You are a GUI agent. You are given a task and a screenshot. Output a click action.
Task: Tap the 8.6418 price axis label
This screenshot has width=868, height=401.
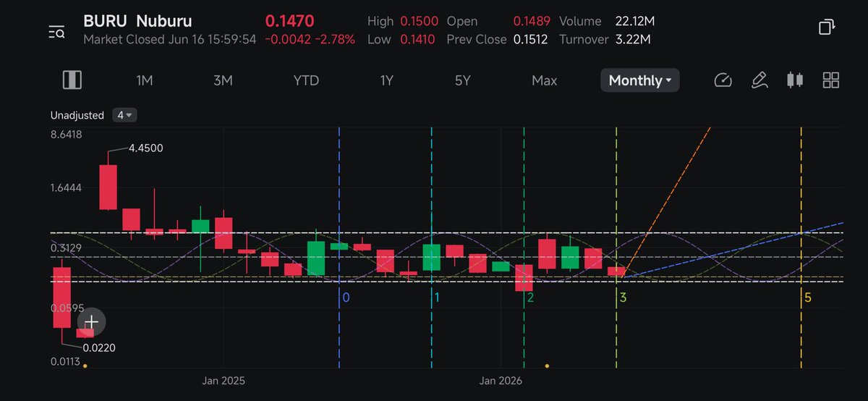[66, 134]
